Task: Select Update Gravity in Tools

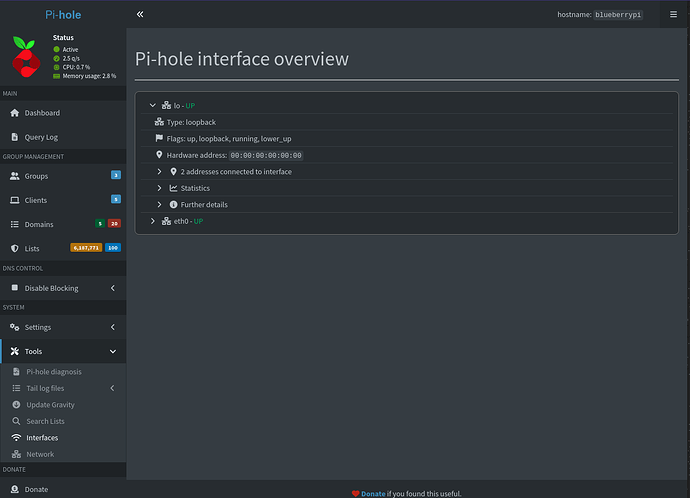Action: (50, 405)
